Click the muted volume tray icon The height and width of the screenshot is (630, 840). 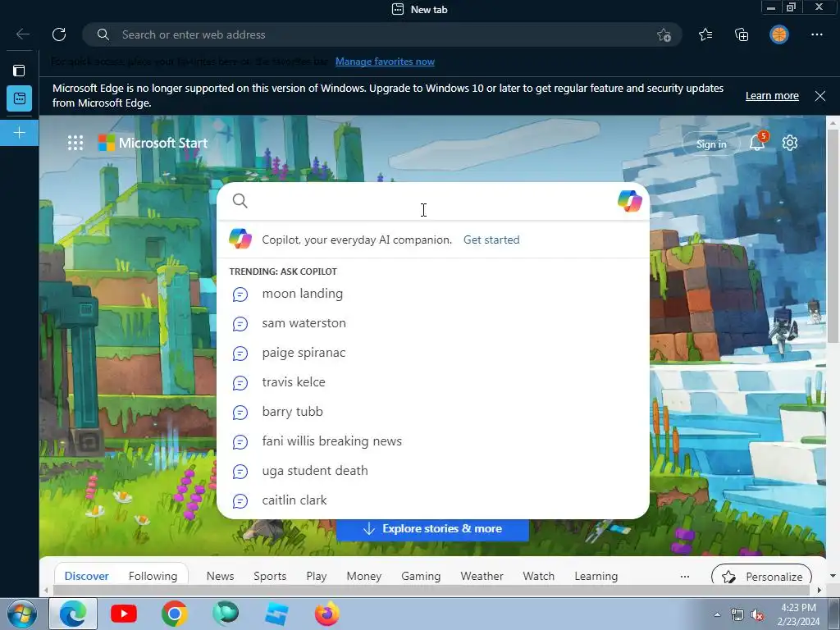(757, 615)
